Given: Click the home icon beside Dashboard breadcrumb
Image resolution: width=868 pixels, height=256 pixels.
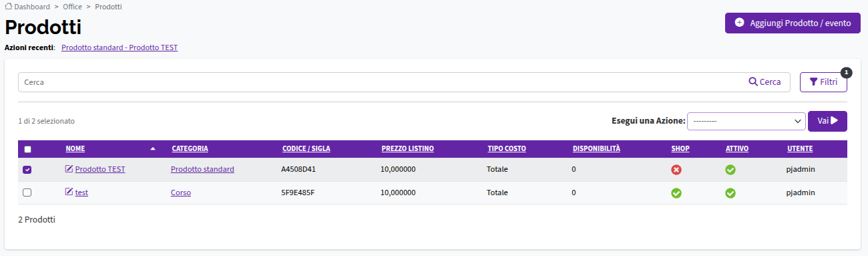Looking at the screenshot, I should pyautogui.click(x=9, y=7).
